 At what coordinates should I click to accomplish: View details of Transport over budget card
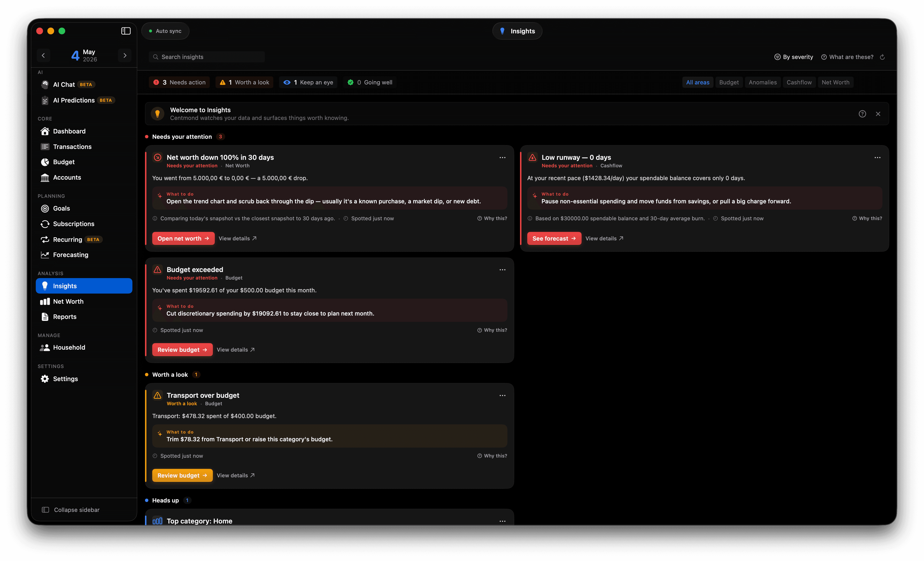[x=236, y=475]
